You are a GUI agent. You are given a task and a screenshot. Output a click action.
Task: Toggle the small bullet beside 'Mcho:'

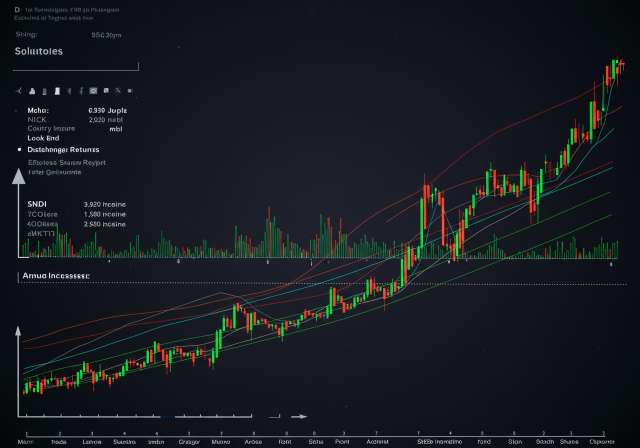(x=18, y=110)
